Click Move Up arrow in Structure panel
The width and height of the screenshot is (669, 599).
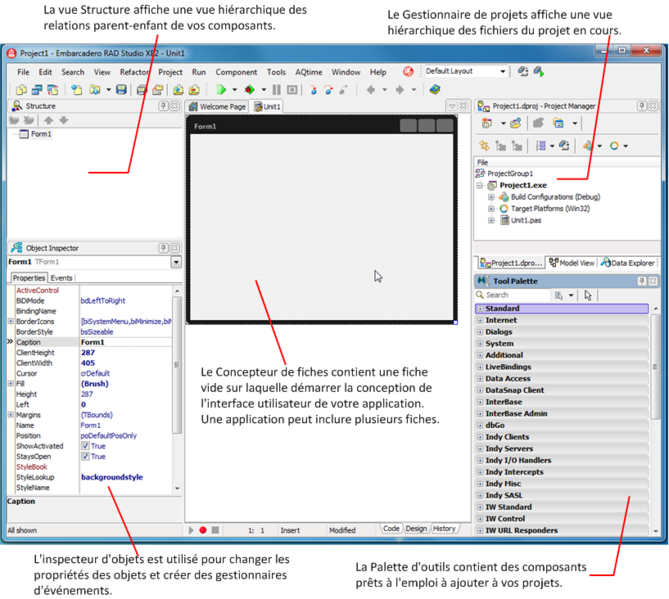point(49,120)
